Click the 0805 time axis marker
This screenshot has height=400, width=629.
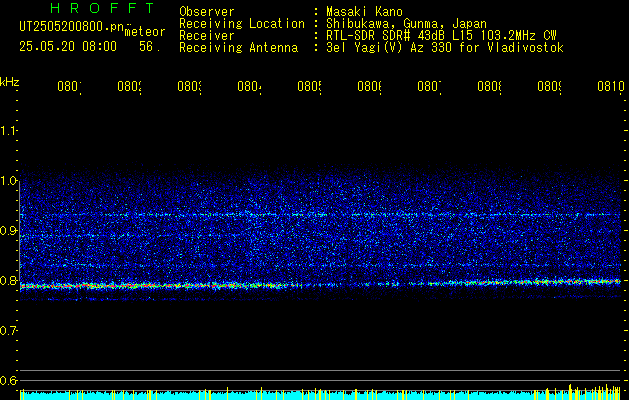tap(310, 86)
